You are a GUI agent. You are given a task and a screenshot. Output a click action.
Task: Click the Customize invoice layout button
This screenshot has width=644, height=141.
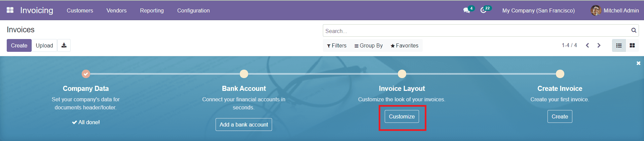pos(402,116)
